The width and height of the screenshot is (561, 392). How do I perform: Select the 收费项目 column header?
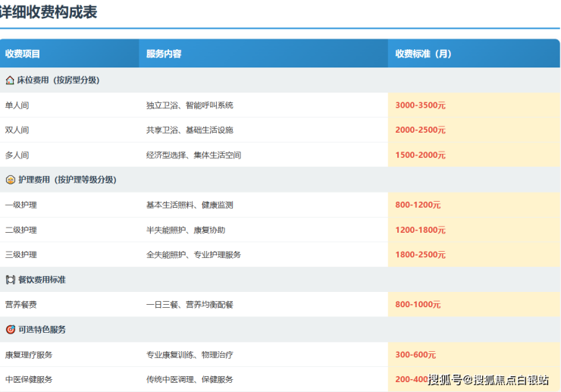[23, 54]
